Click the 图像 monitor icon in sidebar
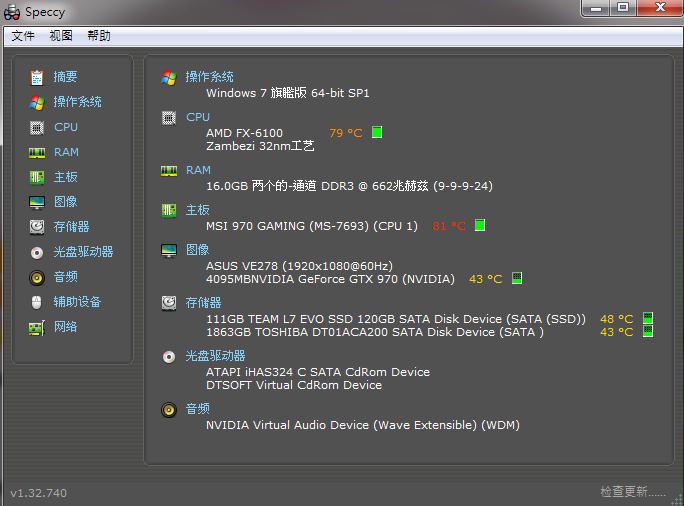 click(x=37, y=202)
